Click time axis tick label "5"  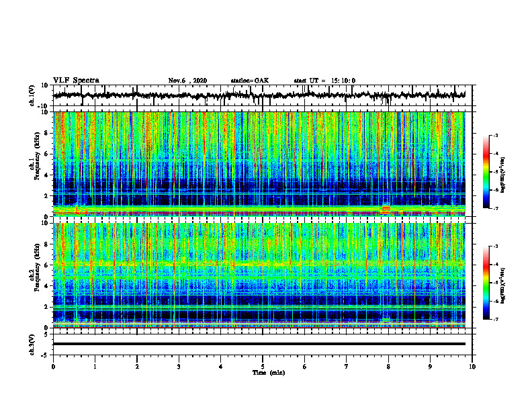coord(263,367)
